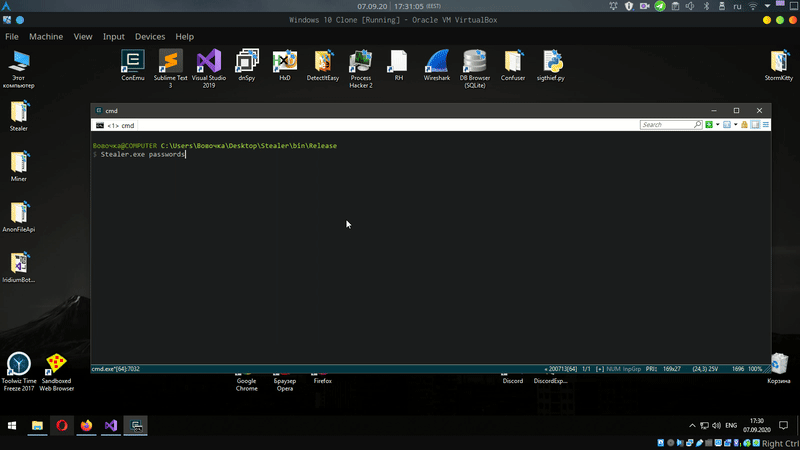This screenshot has width=800, height=450.
Task: Select the Miner folder icon
Action: tap(19, 166)
